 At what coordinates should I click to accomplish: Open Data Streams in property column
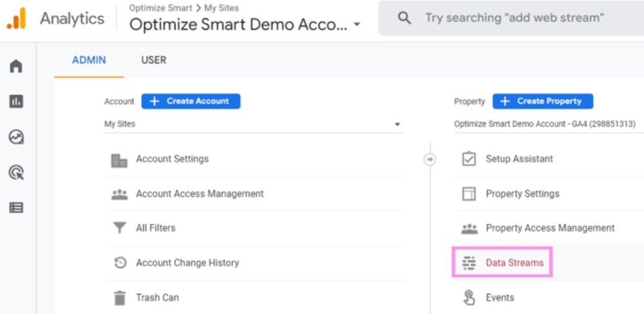pyautogui.click(x=514, y=263)
